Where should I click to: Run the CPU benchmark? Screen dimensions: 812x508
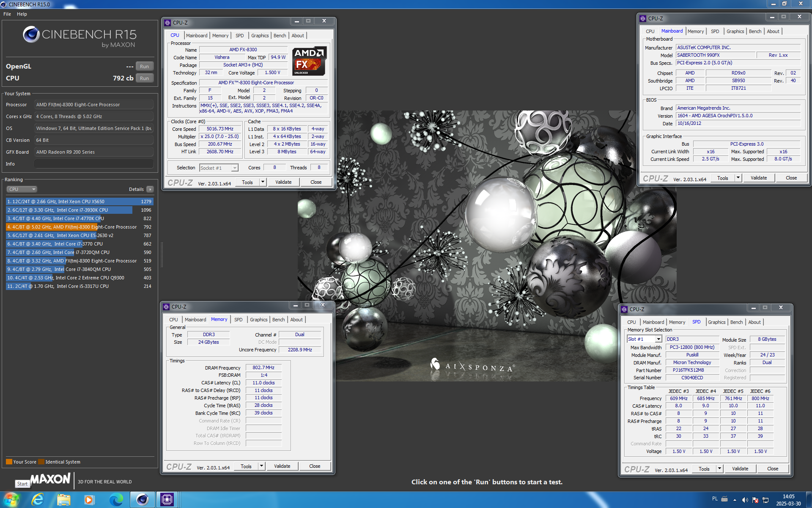tap(144, 78)
